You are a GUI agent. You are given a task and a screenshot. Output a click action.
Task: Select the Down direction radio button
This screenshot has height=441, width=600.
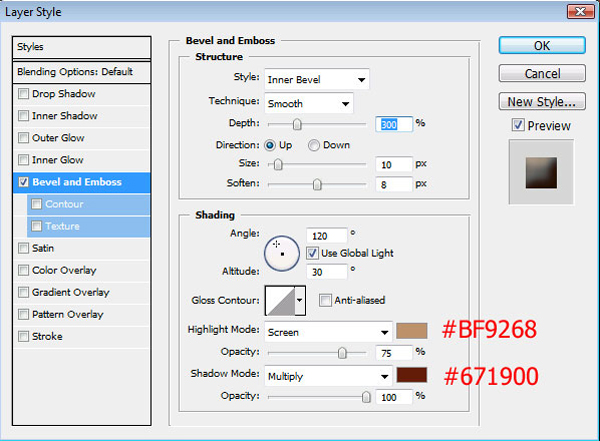(313, 145)
